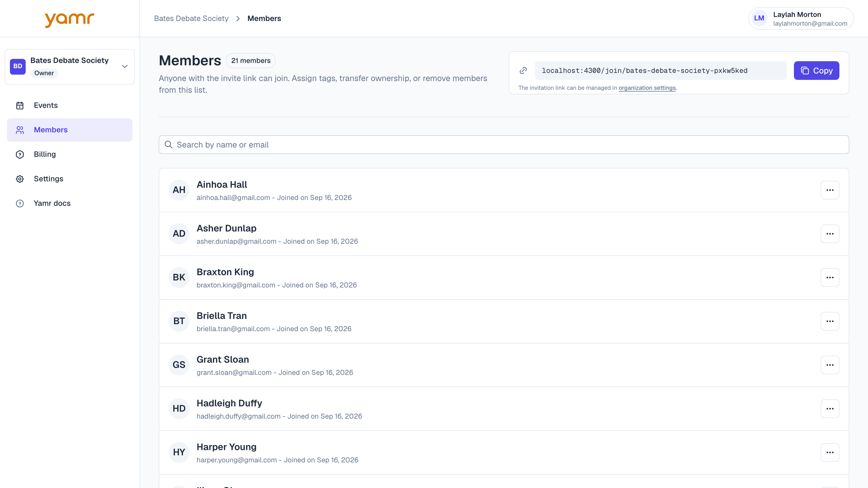This screenshot has height=488, width=868.
Task: Click the Settings gear icon
Action: [20, 179]
